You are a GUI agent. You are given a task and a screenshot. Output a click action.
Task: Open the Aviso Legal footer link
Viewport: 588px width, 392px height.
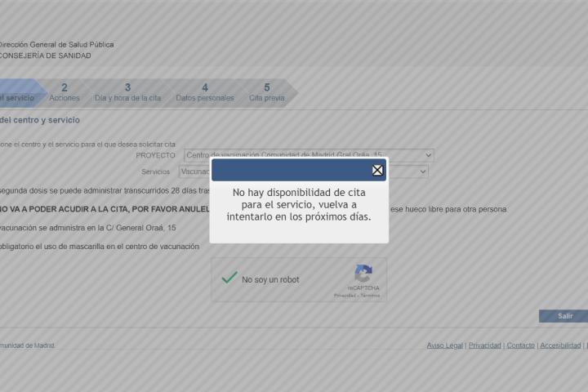(x=445, y=345)
